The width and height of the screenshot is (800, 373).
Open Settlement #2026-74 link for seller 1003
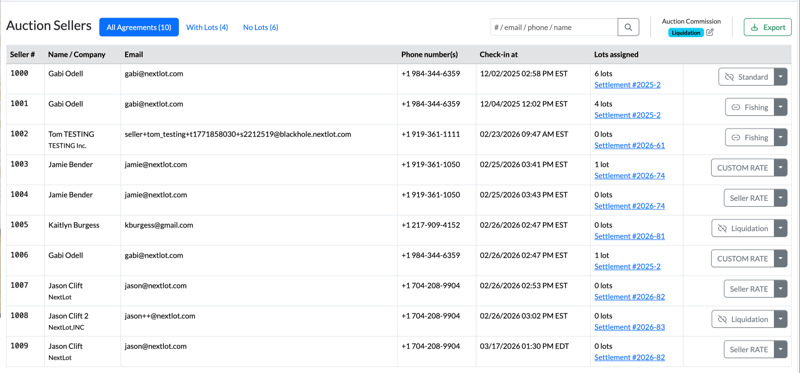click(x=630, y=176)
